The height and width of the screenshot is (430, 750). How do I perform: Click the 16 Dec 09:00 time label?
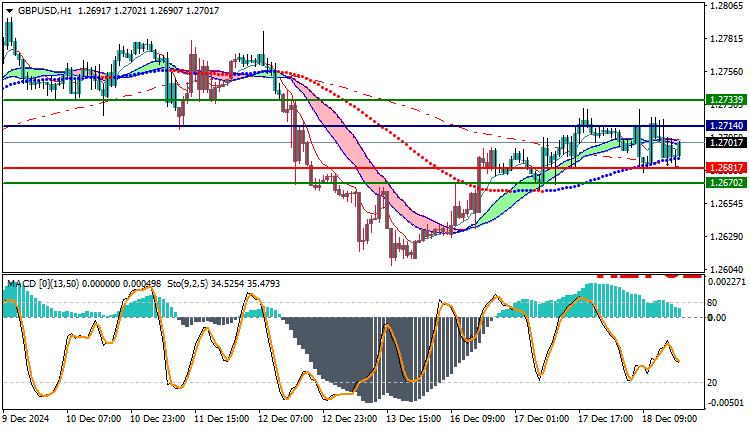click(478, 419)
